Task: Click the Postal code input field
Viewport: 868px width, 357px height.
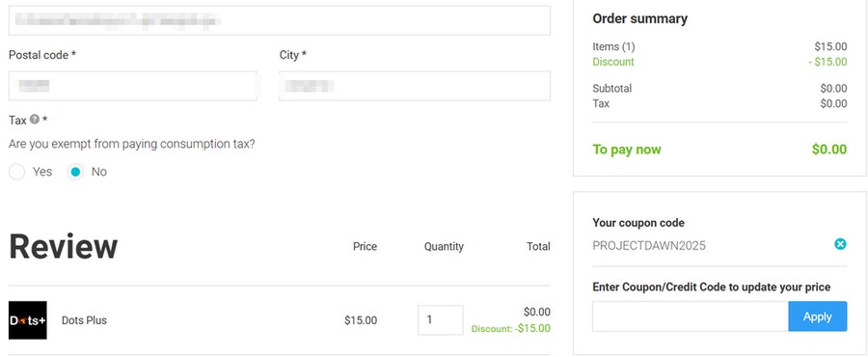Action: coord(133,86)
